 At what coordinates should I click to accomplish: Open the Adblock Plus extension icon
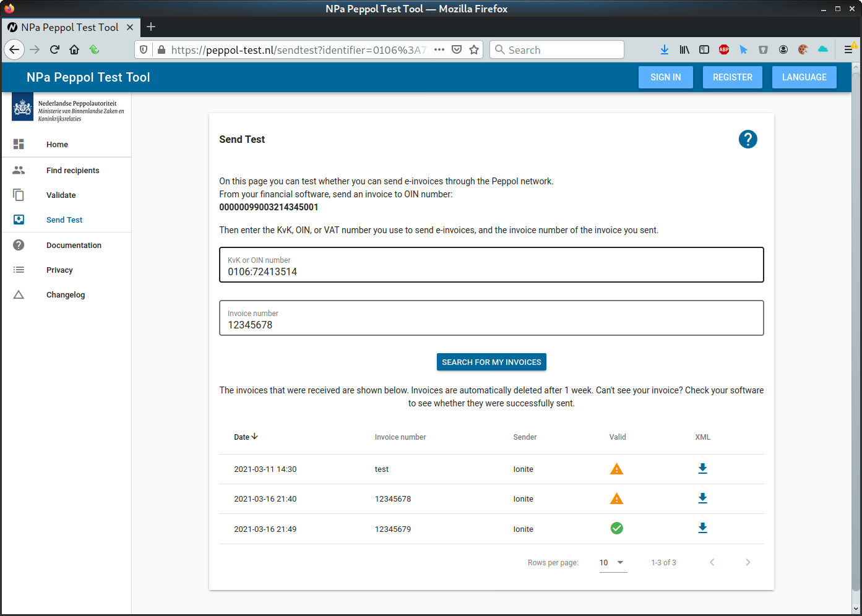724,49
